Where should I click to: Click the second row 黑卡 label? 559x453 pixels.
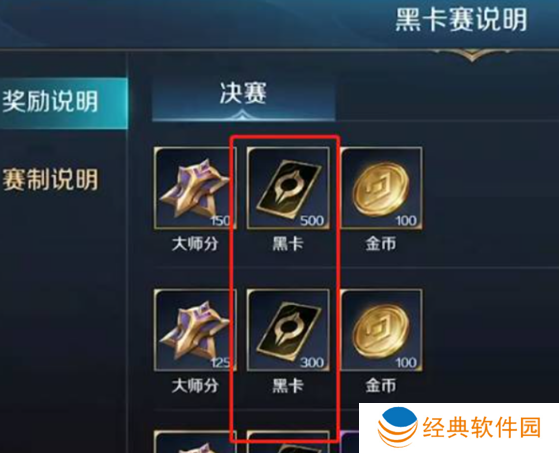point(288,386)
